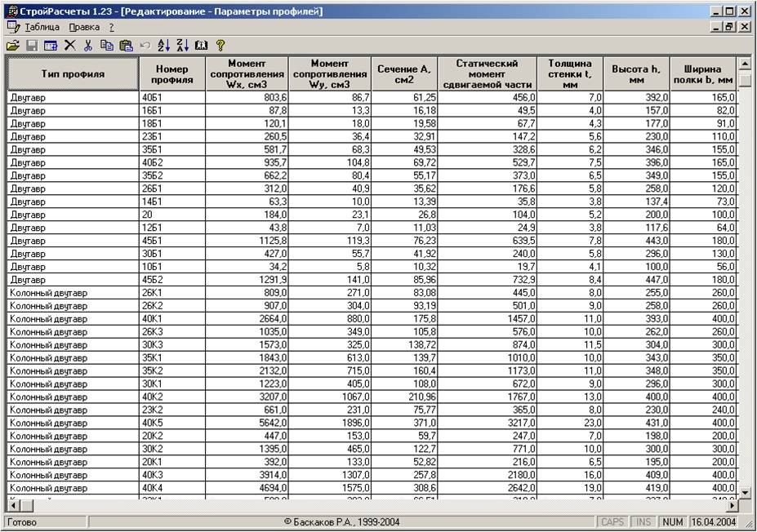Viewport: 757px width, 532px height.
Task: Click the document icon left of Таблица
Action: pos(14,27)
